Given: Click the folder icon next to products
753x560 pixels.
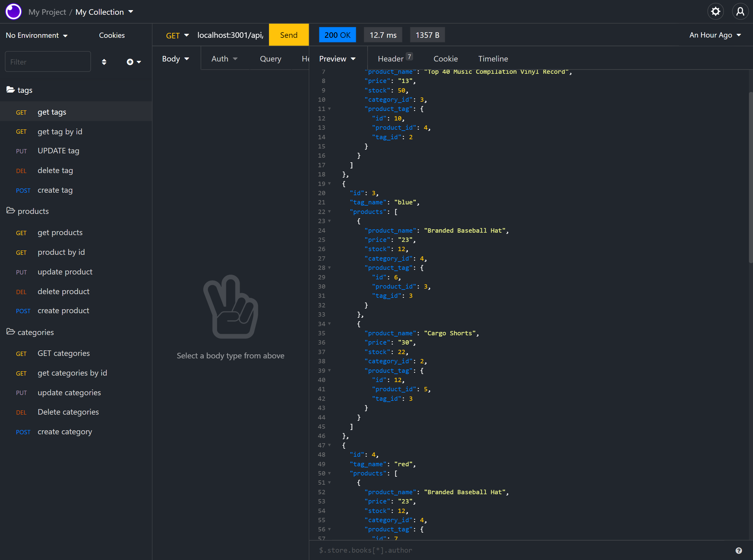Looking at the screenshot, I should (10, 211).
